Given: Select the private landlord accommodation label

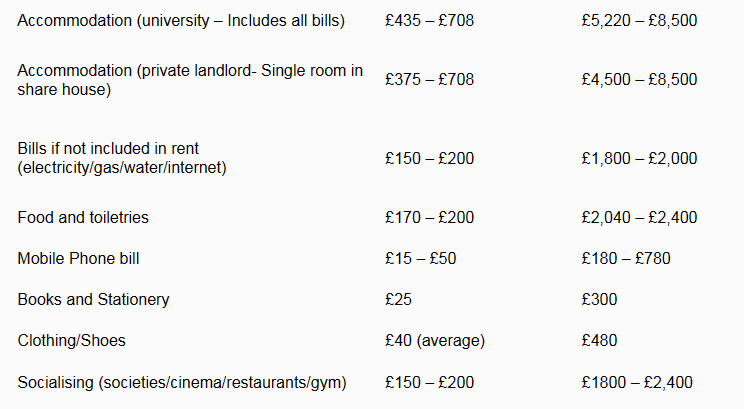Looking at the screenshot, I should [x=190, y=80].
